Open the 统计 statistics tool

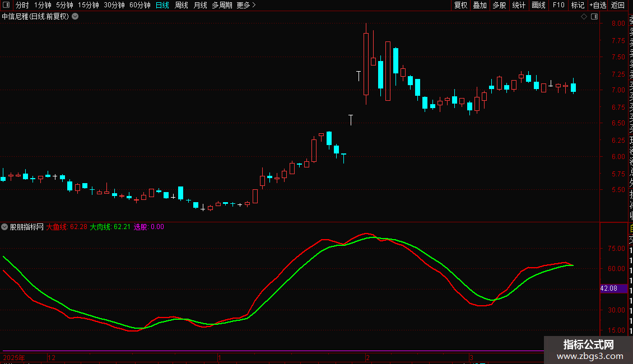tap(519, 5)
